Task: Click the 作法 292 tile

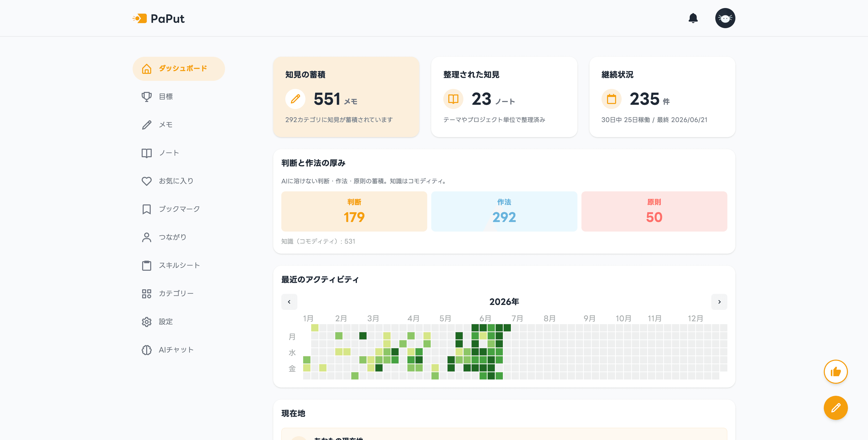Action: pyautogui.click(x=504, y=211)
